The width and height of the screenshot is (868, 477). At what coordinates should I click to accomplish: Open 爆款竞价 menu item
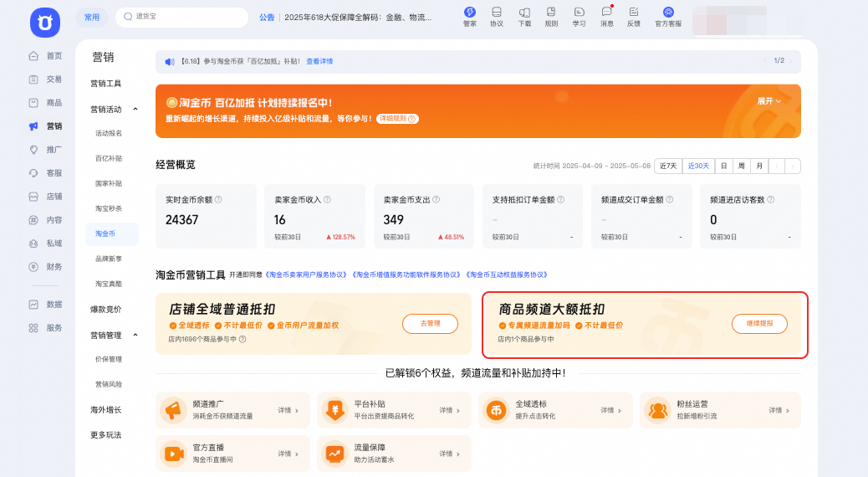tap(105, 309)
